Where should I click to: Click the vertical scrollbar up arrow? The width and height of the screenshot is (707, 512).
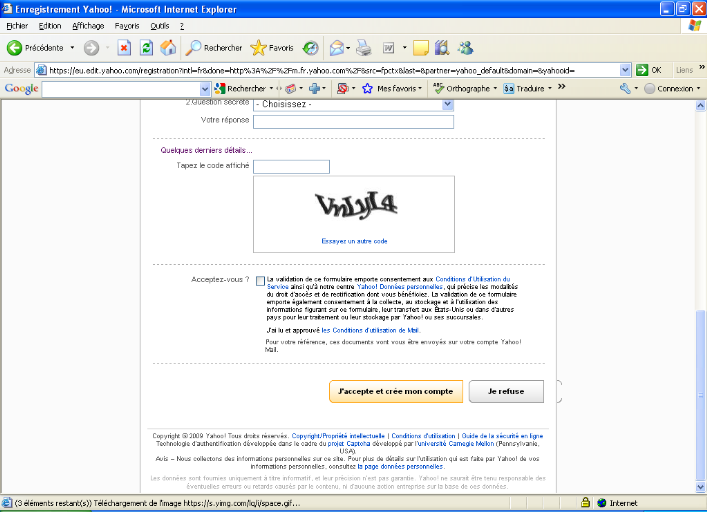tap(700, 105)
